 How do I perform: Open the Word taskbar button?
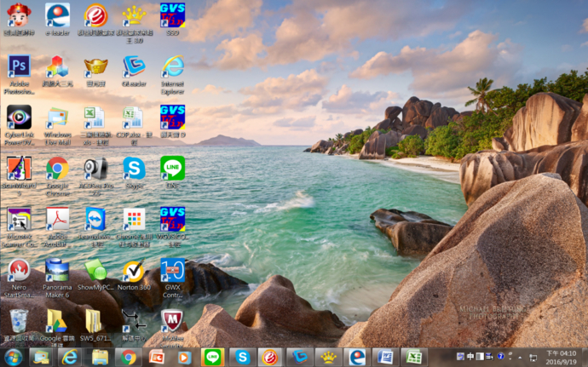tap(384, 357)
